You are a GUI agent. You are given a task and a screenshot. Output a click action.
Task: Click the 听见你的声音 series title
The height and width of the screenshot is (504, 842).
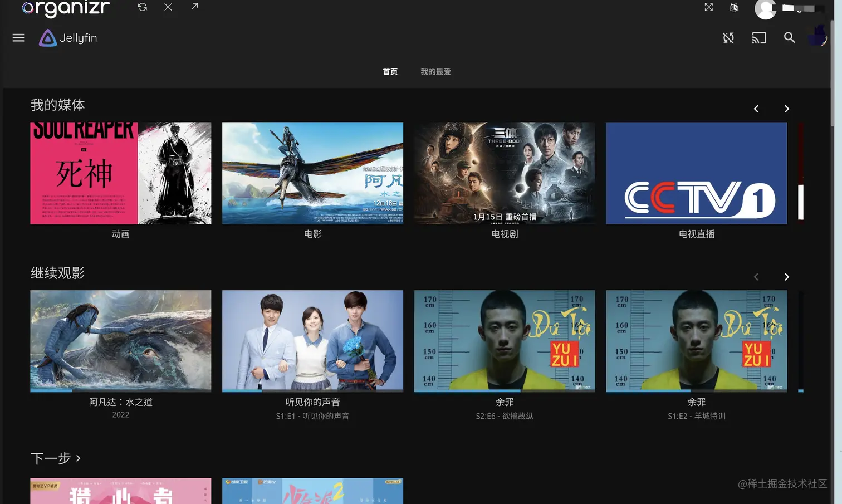(312, 402)
